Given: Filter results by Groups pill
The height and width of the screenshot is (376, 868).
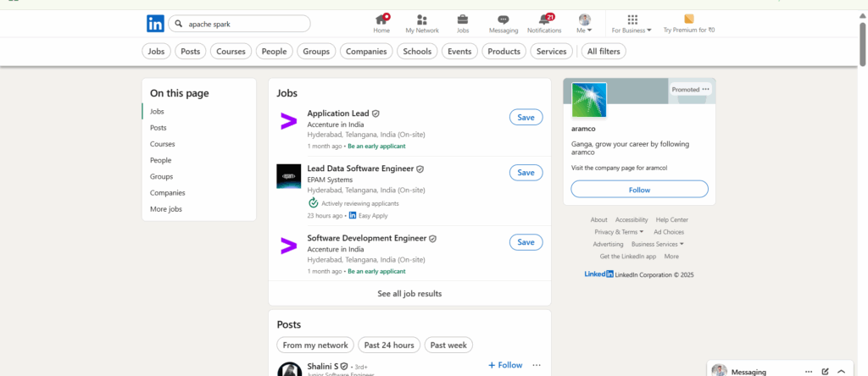Looking at the screenshot, I should [x=317, y=52].
